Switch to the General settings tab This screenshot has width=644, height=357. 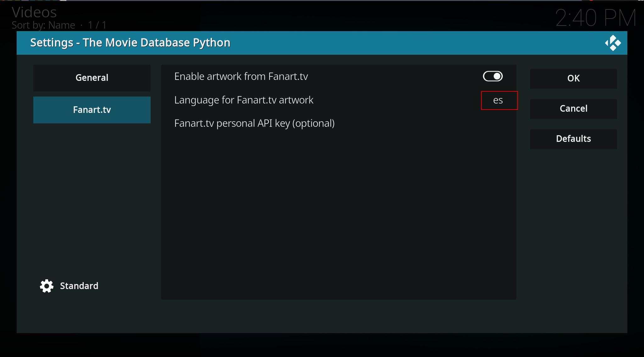92,78
